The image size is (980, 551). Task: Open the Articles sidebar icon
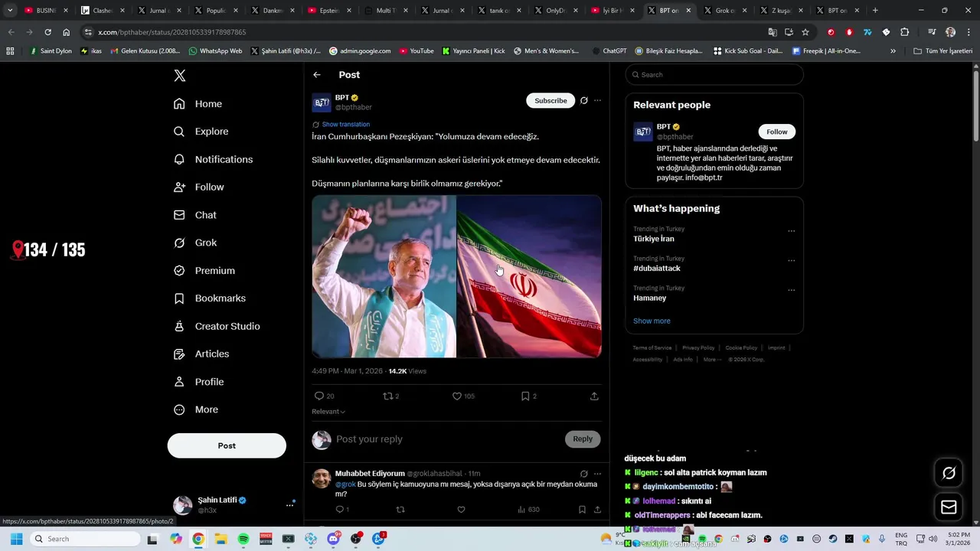pyautogui.click(x=179, y=354)
